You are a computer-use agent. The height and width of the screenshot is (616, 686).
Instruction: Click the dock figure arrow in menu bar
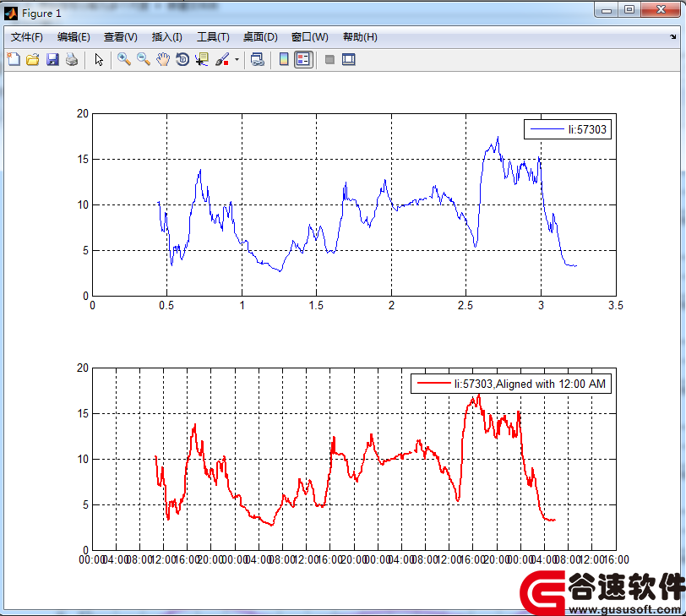(x=672, y=36)
